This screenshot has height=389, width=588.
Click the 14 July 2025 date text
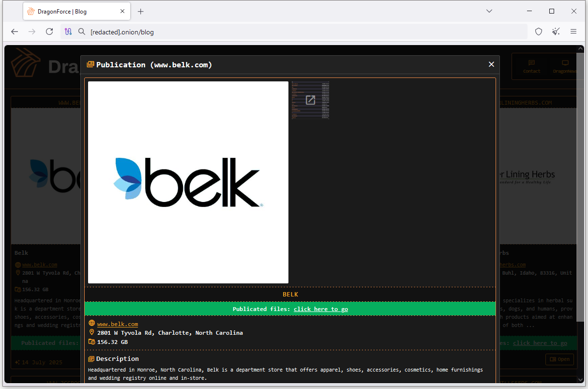42,362
